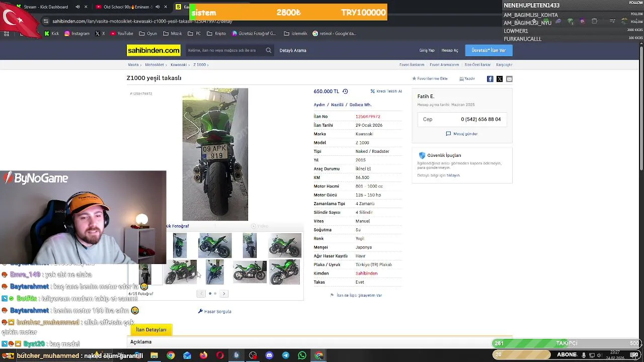Click Dalıca Mh. location link
Screen dimensions: 644x362
click(x=360, y=105)
